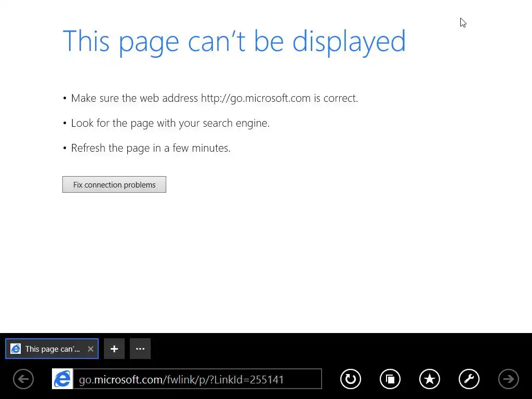Click the IE favicon in the tab
The image size is (532, 399).
(16, 349)
